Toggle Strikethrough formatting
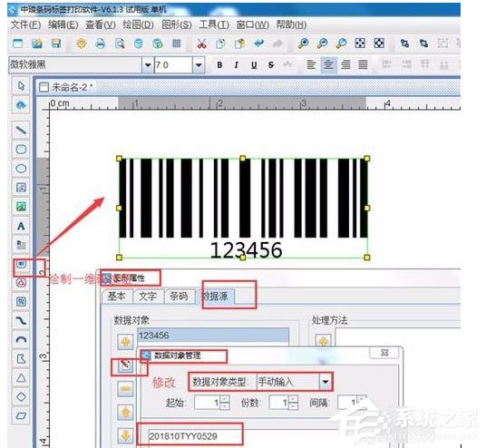 tap(271, 64)
